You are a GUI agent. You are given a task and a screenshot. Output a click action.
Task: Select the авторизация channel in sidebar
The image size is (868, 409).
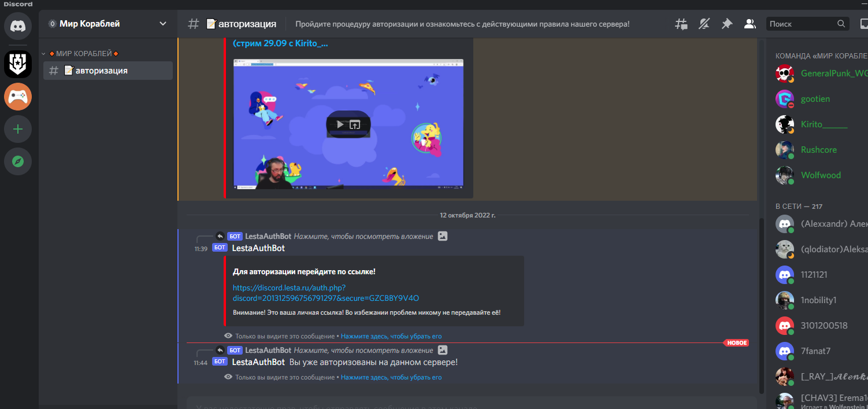click(x=108, y=71)
